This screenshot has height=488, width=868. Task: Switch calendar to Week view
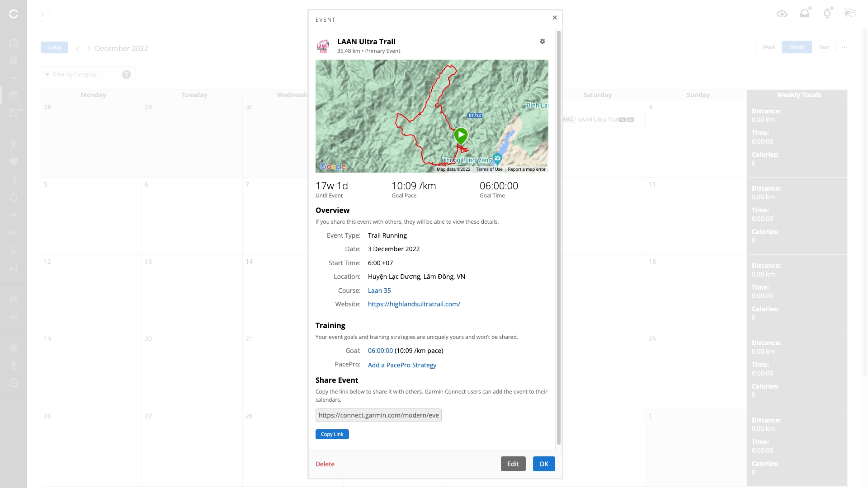(769, 47)
